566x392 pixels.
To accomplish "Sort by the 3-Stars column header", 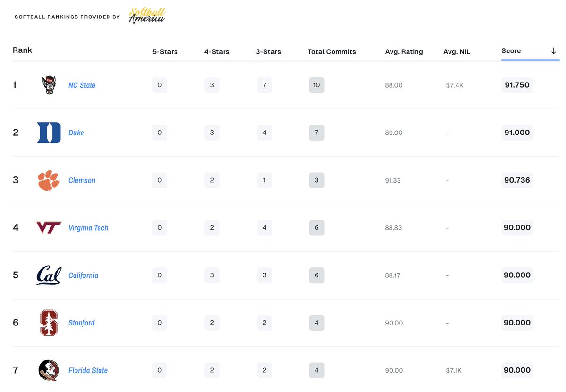I will coord(268,52).
